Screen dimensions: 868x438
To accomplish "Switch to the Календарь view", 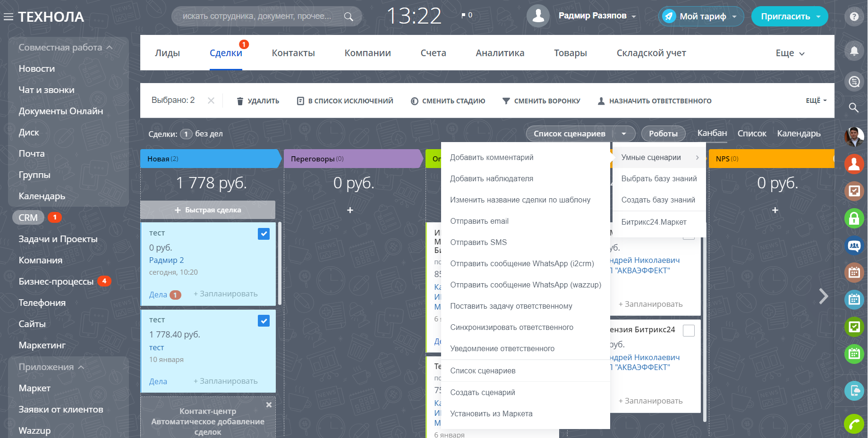I will (x=799, y=134).
